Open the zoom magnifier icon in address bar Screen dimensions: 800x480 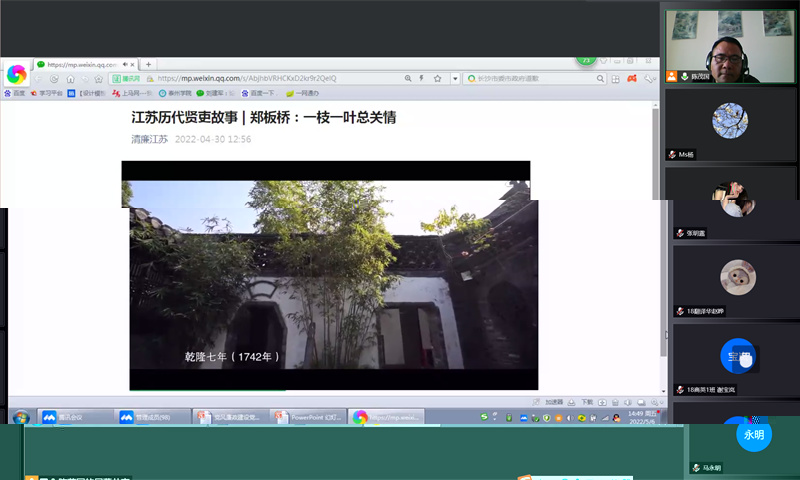[408, 79]
